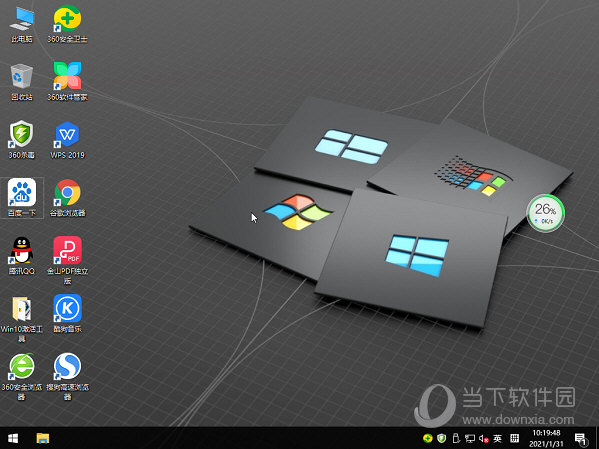Open 360安全浏览器 shortcut
This screenshot has width=599, height=449.
[x=22, y=377]
